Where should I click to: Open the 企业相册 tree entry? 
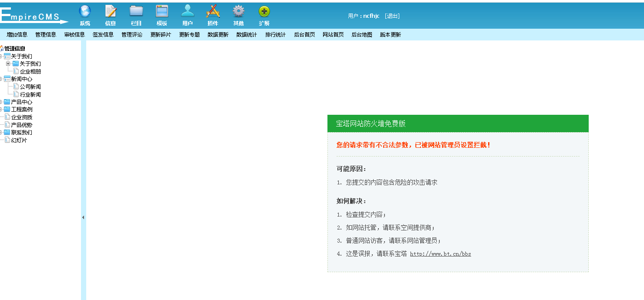point(30,71)
